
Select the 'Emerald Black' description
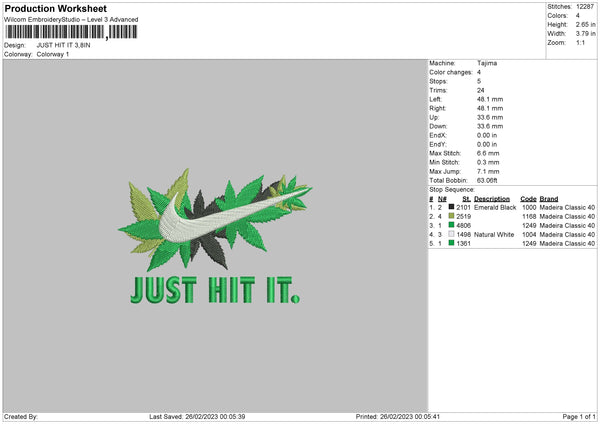coord(495,207)
